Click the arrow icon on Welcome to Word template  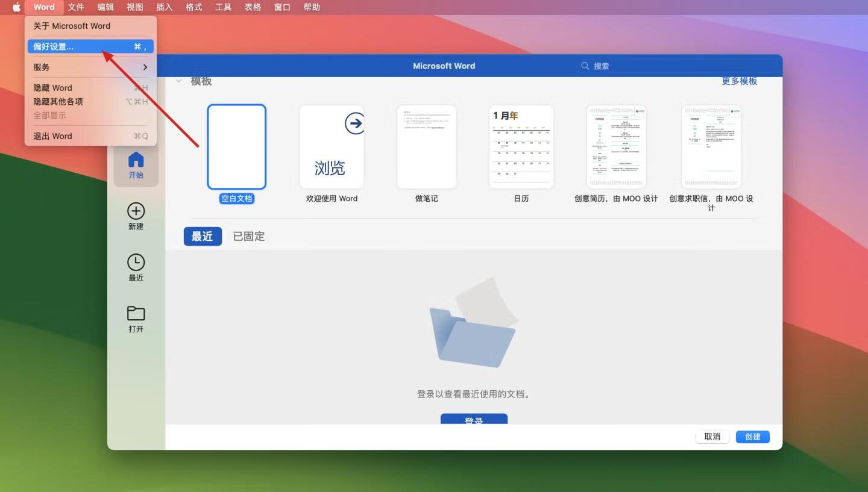pos(354,123)
